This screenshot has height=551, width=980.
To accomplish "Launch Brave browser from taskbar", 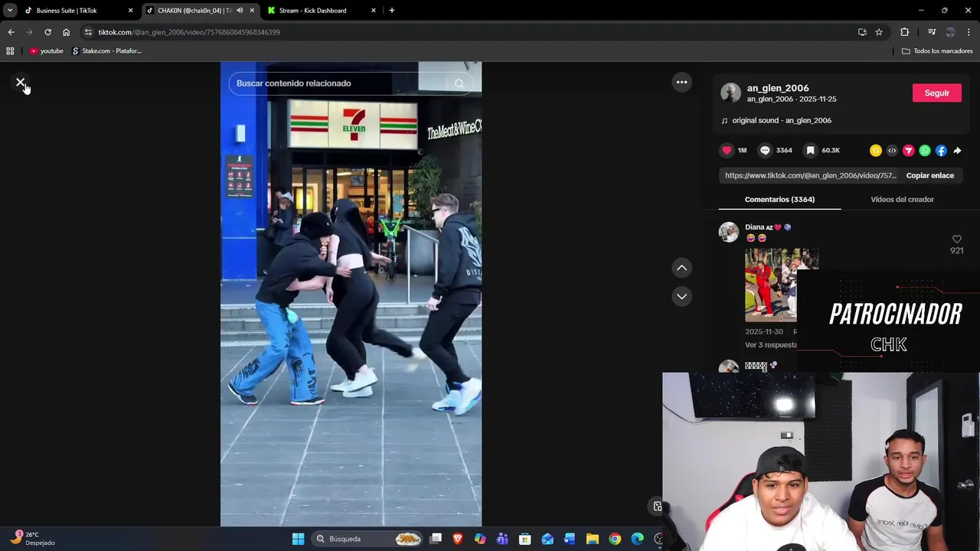I will click(x=458, y=539).
